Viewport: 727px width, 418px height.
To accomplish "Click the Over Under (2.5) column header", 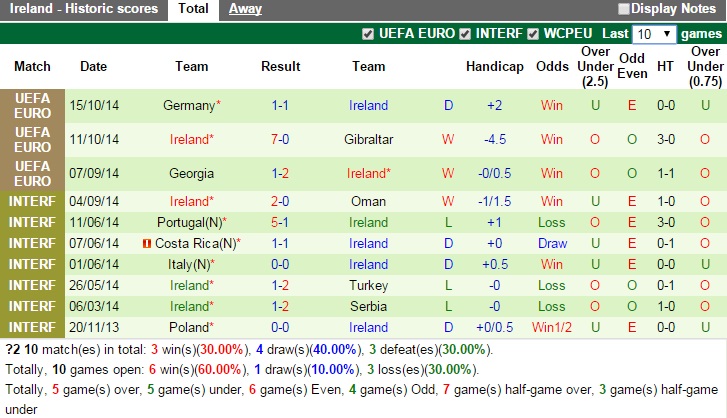I will (595, 66).
